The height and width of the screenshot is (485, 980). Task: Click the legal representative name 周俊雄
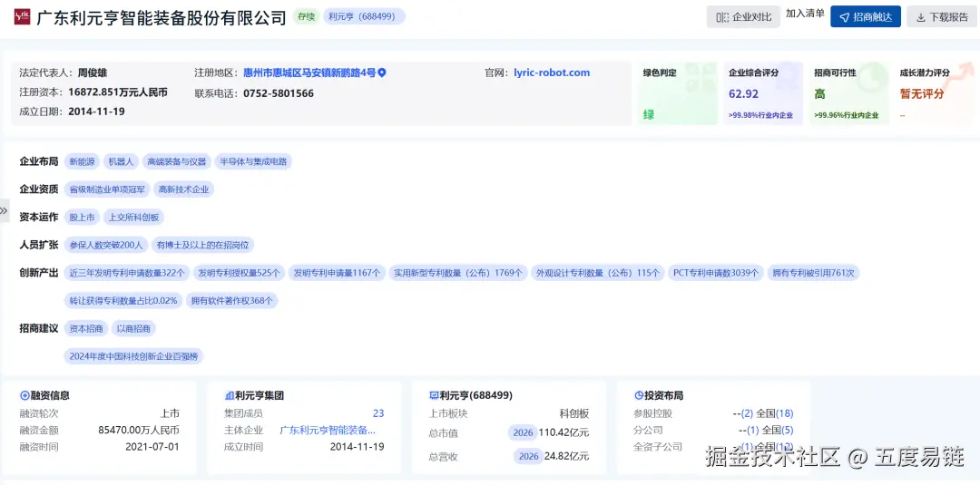(92, 73)
